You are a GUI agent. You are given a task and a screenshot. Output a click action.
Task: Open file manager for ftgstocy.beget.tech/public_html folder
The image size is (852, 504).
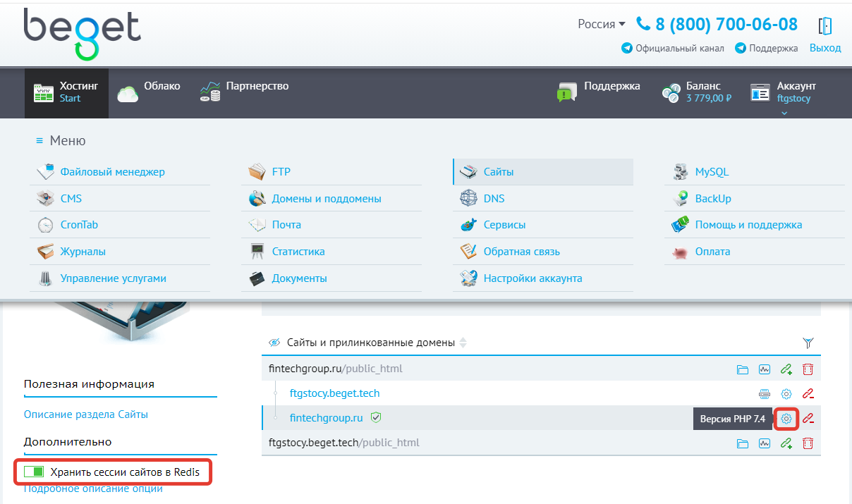[x=742, y=443]
